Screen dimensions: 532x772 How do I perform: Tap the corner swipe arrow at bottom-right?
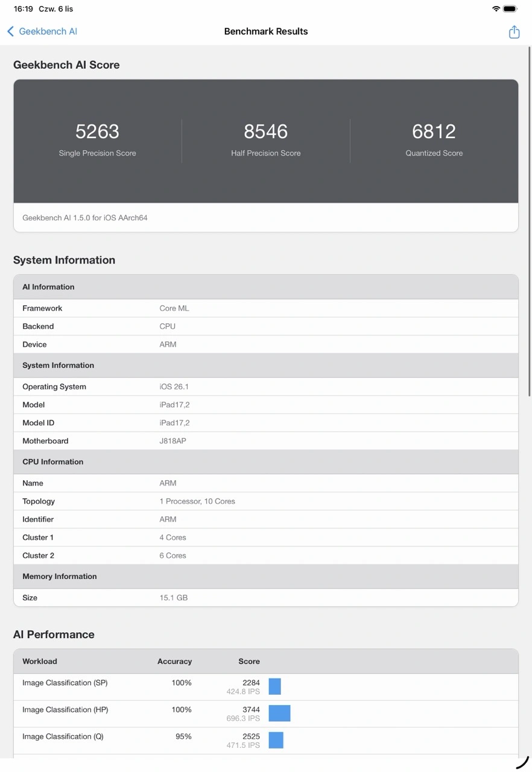(x=522, y=762)
